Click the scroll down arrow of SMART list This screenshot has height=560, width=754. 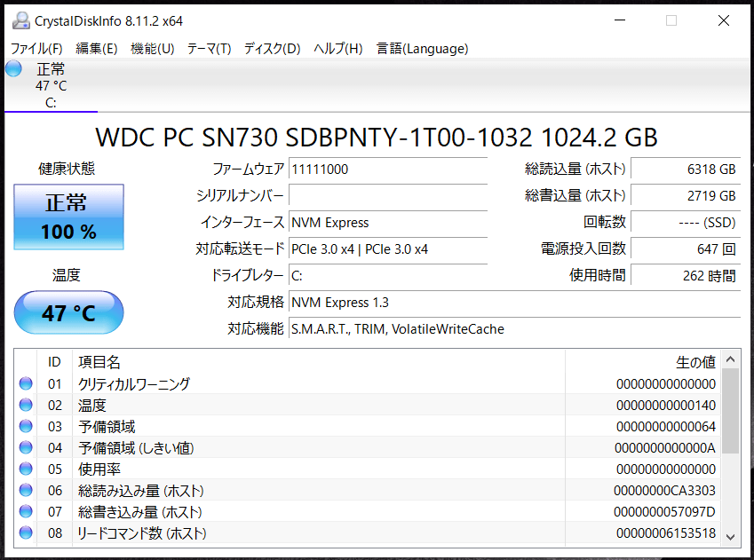coord(730,537)
